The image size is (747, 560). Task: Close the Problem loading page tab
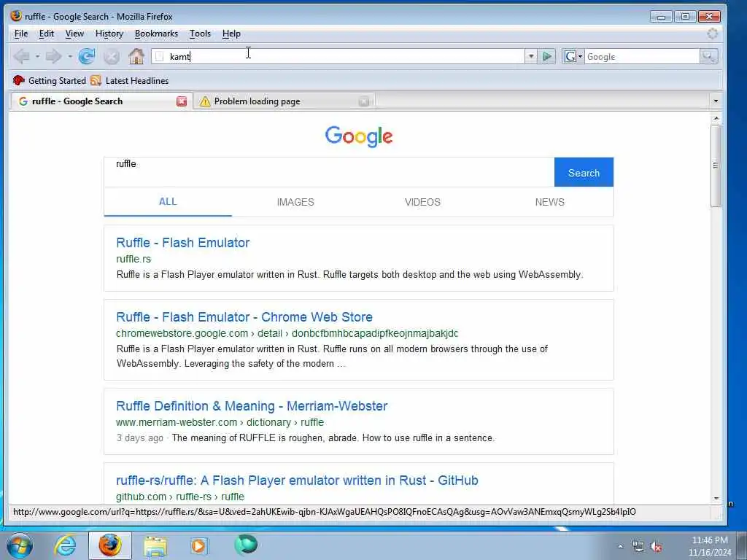pos(363,101)
